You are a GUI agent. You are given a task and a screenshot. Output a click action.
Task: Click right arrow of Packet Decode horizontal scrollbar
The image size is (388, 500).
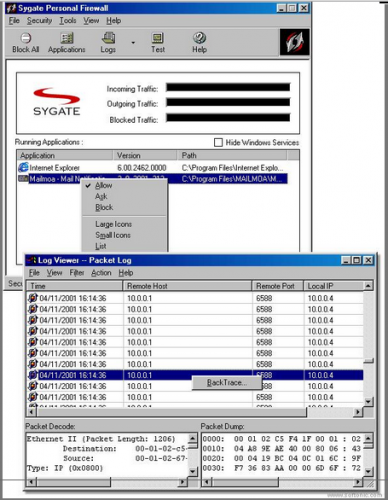coord(183,482)
